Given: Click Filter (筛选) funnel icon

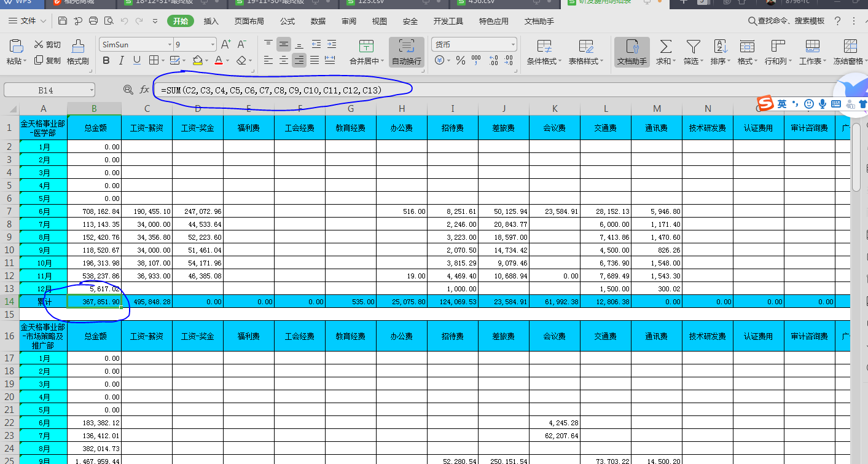Looking at the screenshot, I should click(693, 46).
